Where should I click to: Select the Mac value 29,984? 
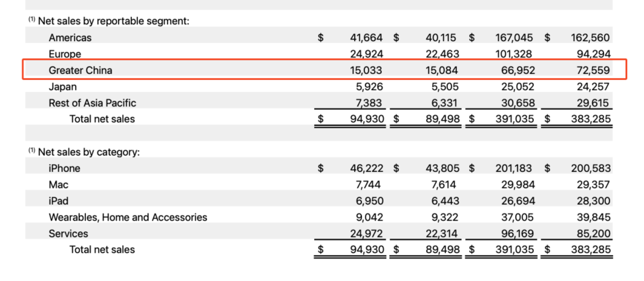[517, 184]
